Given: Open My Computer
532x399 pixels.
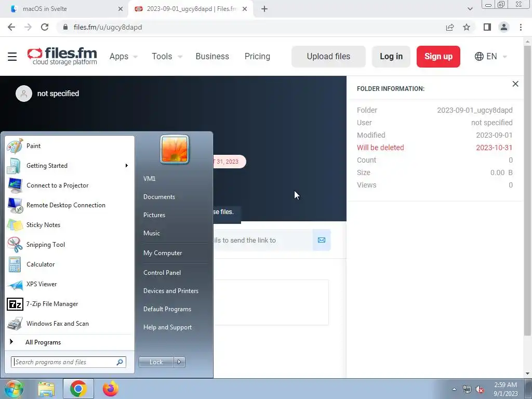Looking at the screenshot, I should (163, 253).
